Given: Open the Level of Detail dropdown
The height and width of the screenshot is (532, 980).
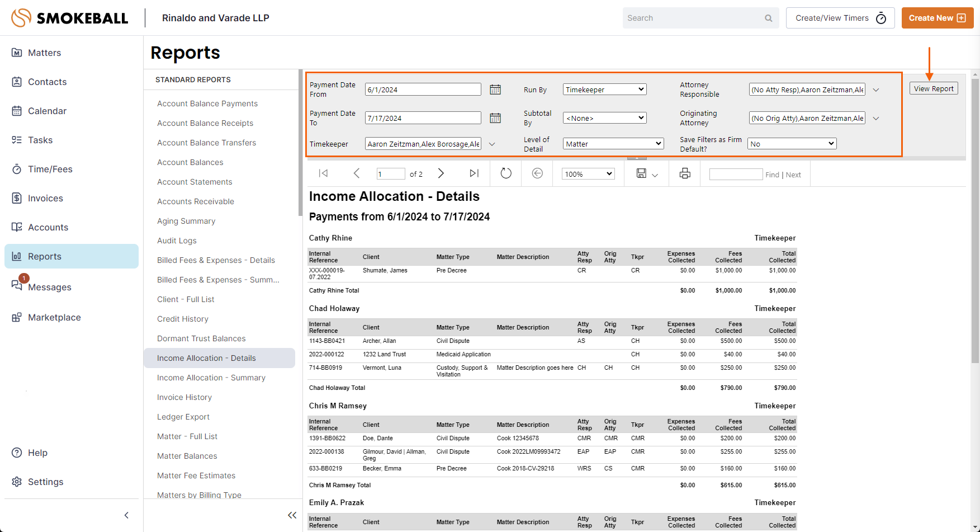Looking at the screenshot, I should (613, 144).
